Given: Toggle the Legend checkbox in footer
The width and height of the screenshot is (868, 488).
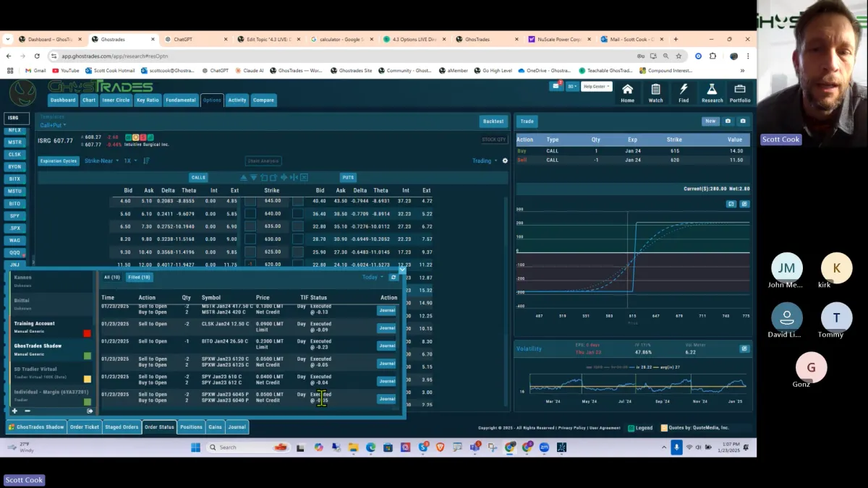Looking at the screenshot, I should pyautogui.click(x=631, y=428).
